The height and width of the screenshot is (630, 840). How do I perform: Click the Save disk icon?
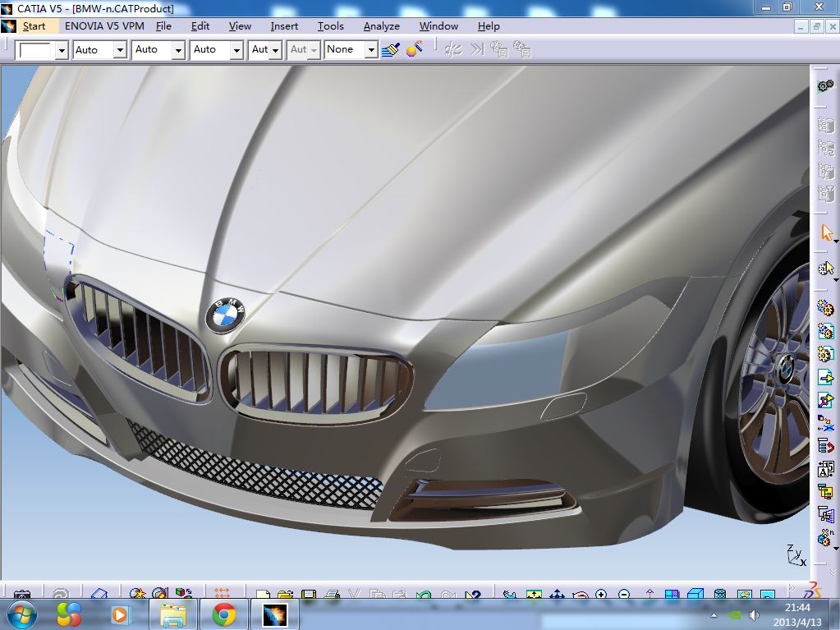click(x=309, y=594)
